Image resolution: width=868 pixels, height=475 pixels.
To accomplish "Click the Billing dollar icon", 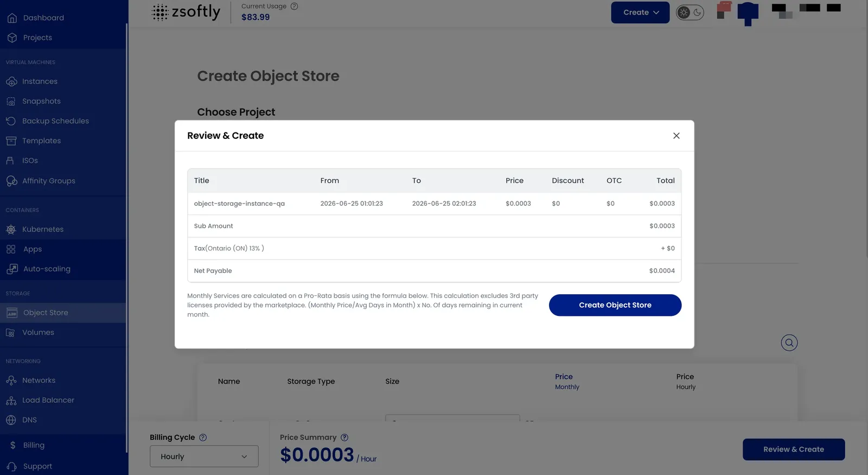I will (x=12, y=445).
